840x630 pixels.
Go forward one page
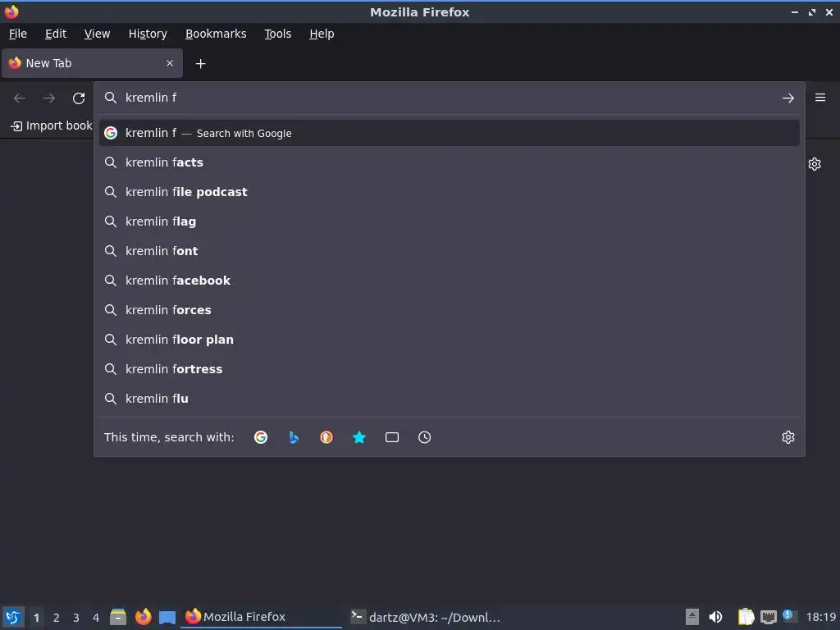[49, 98]
